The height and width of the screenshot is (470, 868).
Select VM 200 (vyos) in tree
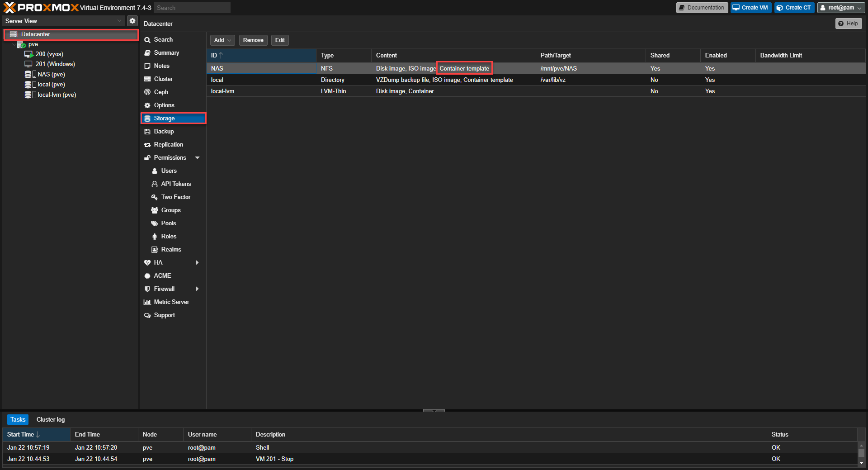pos(49,54)
